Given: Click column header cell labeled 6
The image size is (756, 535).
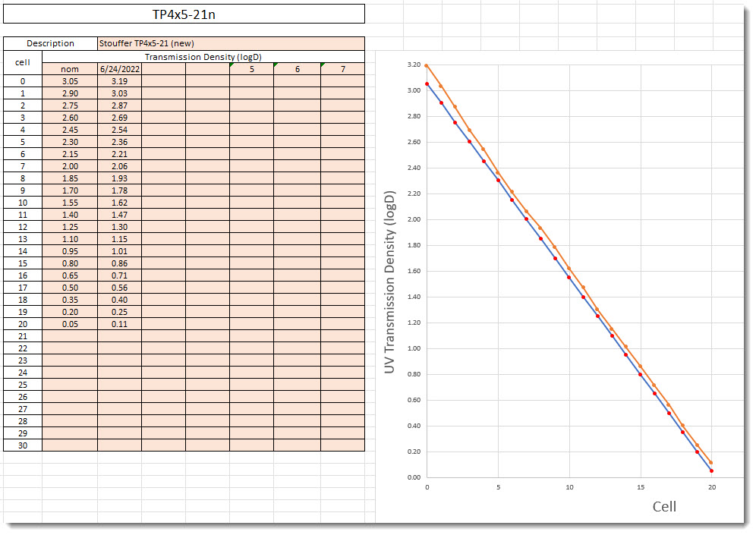Looking at the screenshot, I should point(297,69).
